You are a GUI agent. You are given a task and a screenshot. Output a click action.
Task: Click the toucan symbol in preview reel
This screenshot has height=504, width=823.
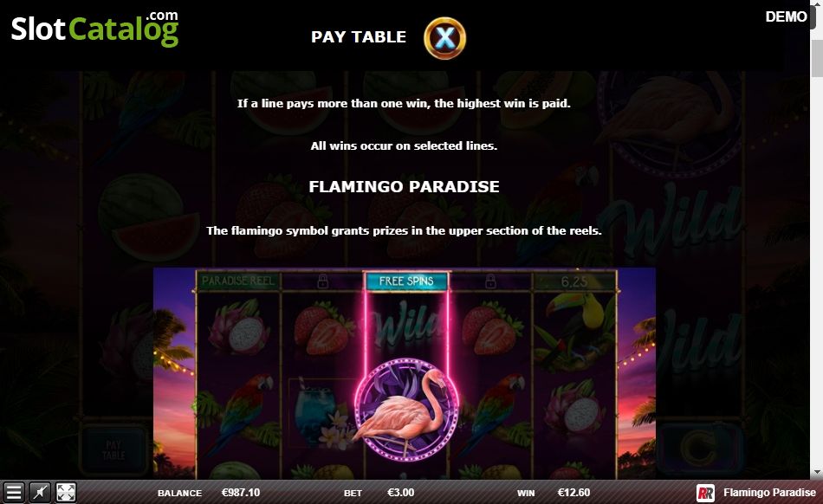(575, 328)
